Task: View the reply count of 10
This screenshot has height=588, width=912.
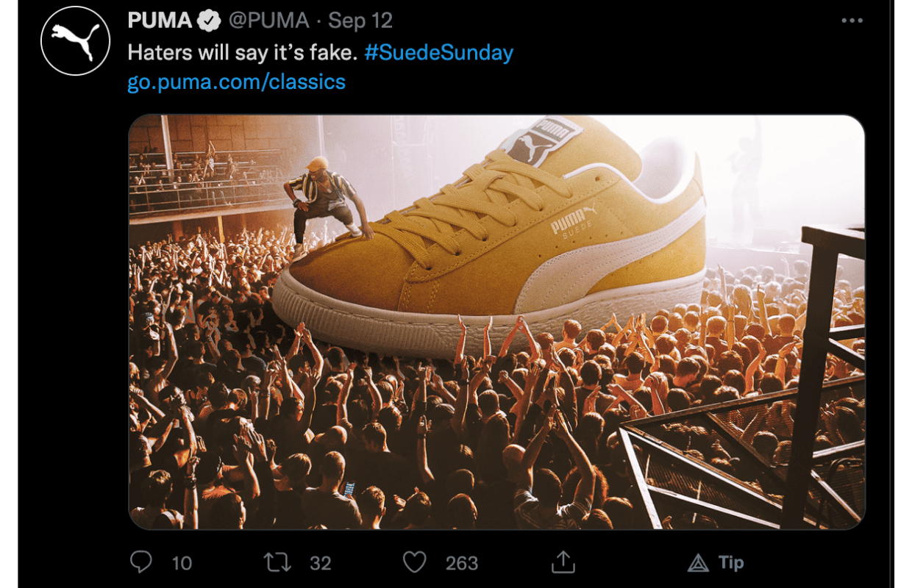Action: point(182,564)
